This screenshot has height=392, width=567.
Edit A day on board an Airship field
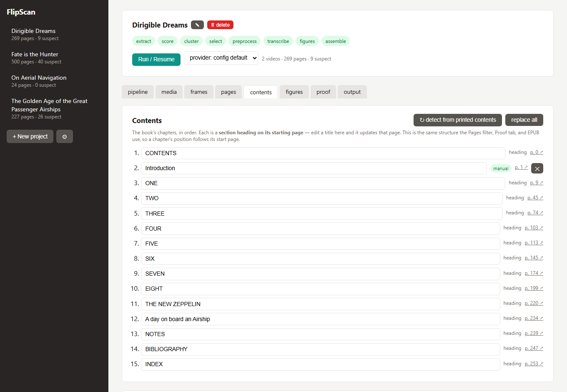(x=320, y=319)
